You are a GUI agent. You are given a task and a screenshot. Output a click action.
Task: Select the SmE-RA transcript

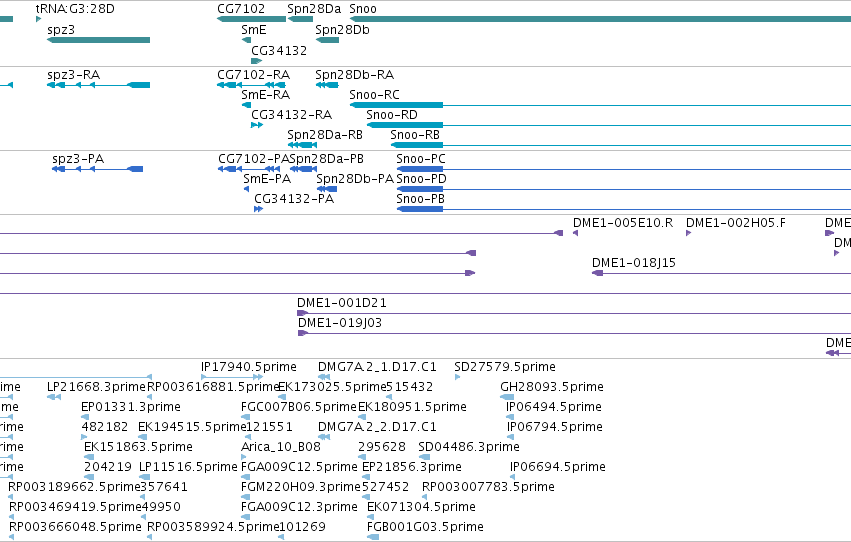(246, 105)
